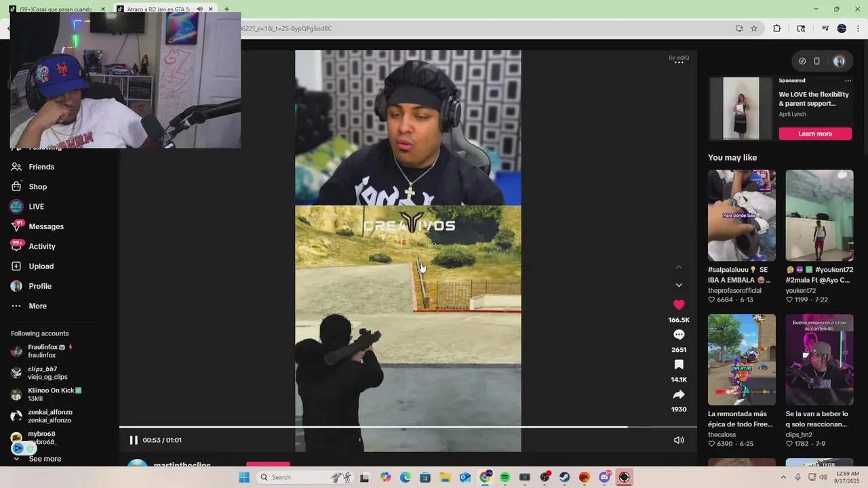Open the theprofesorofficial #salpalaluuu video thumbnail
The height and width of the screenshot is (488, 868).
coord(742,216)
